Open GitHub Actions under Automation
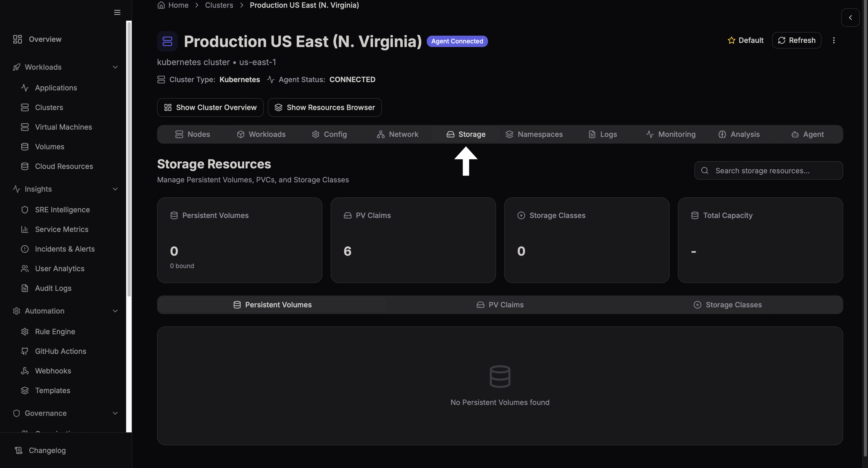868x468 pixels. (x=60, y=351)
